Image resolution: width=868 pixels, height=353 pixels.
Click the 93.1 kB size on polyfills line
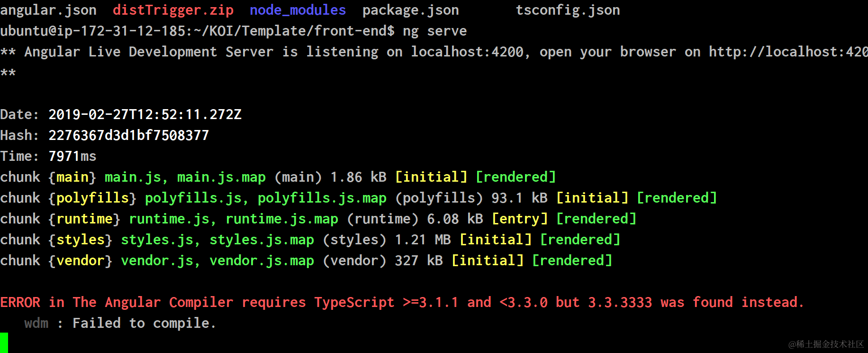point(519,198)
